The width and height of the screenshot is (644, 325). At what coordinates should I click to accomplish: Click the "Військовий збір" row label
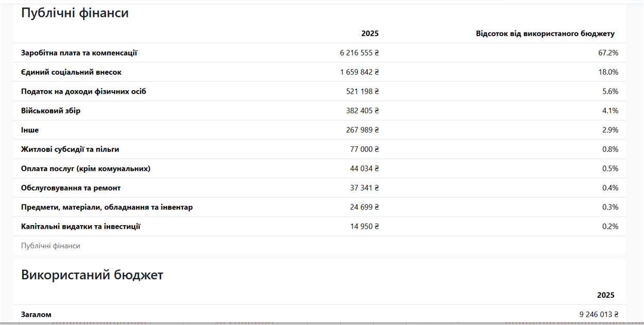click(50, 111)
